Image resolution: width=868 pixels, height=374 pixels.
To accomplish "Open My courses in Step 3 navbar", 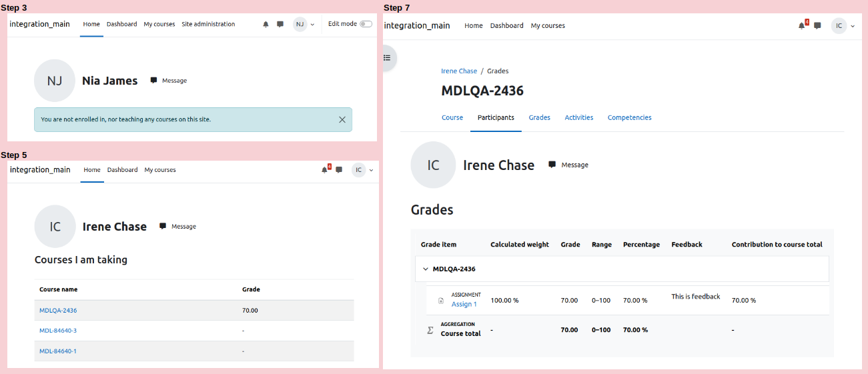I will (159, 24).
